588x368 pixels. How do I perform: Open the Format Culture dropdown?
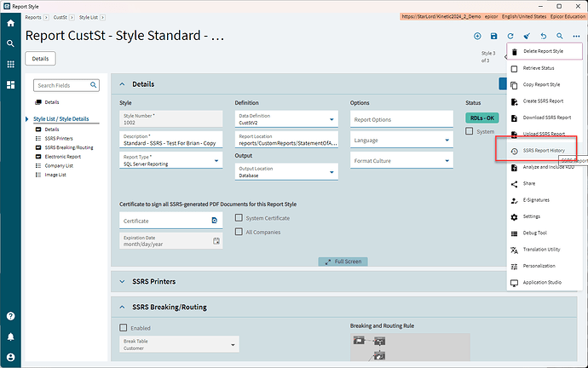click(447, 161)
